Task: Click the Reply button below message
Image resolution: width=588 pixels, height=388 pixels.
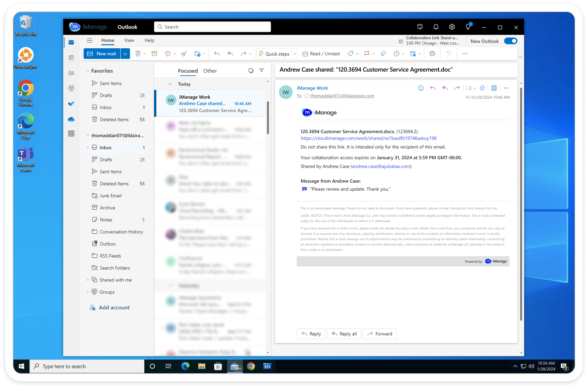Action: tap(311, 334)
